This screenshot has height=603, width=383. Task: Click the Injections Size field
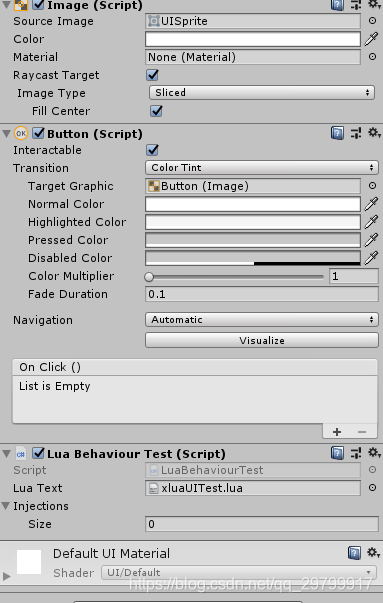point(262,524)
